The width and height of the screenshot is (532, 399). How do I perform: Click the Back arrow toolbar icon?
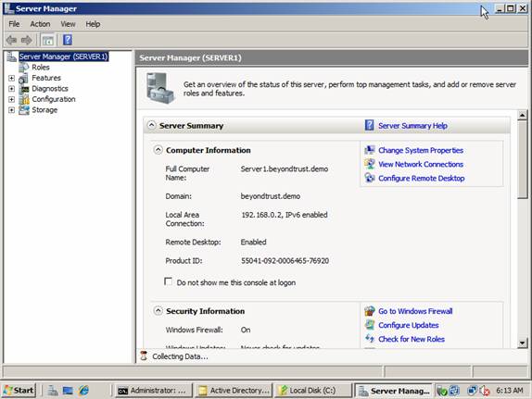coord(11,40)
